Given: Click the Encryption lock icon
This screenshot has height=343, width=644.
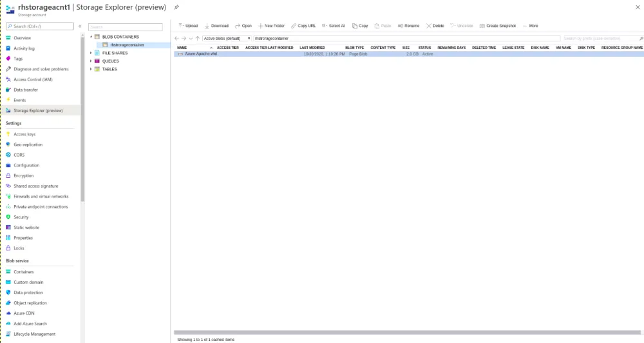Looking at the screenshot, I should [x=8, y=175].
